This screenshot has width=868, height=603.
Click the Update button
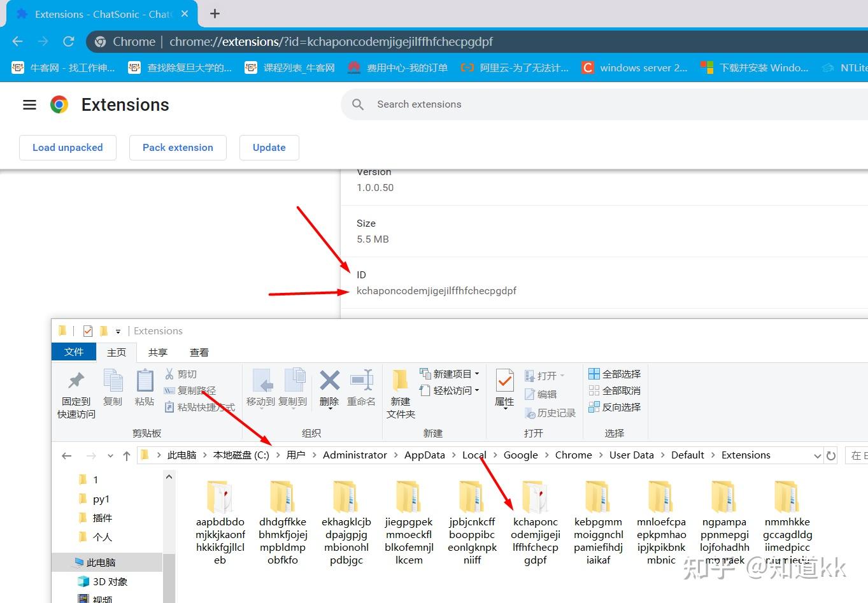click(269, 148)
